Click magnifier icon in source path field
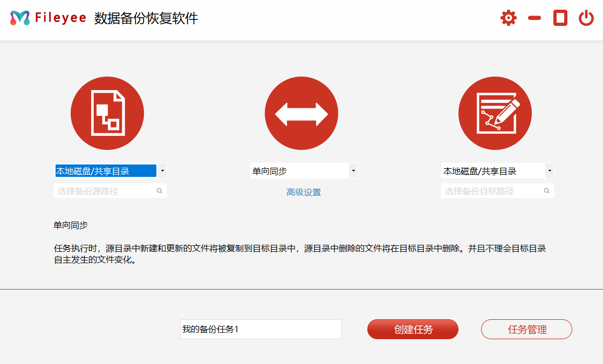The height and width of the screenshot is (364, 603). point(160,191)
